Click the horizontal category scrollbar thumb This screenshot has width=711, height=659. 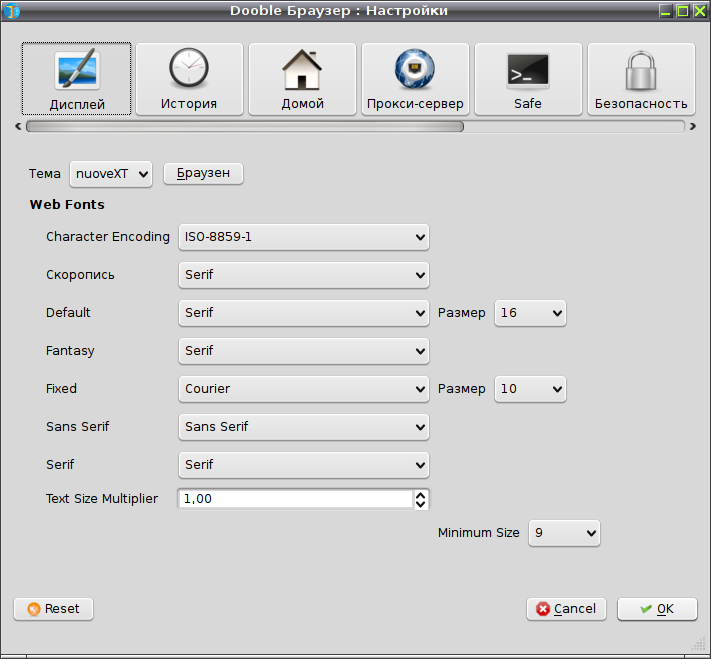[245, 127]
